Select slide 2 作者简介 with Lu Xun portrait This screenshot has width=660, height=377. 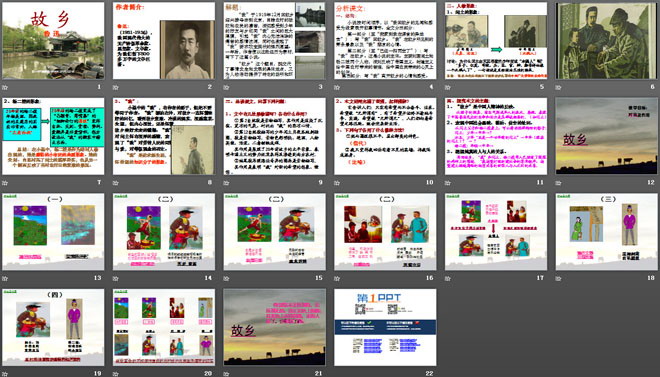[164, 41]
